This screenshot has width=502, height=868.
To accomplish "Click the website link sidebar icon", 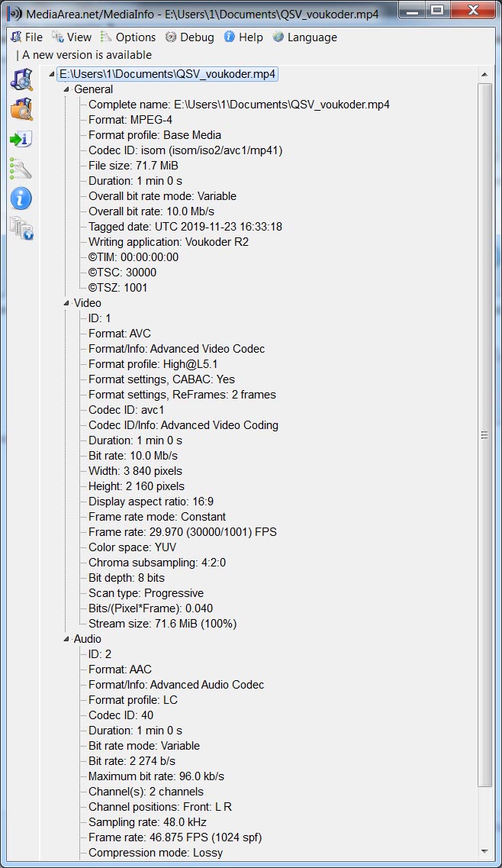I will (21, 228).
